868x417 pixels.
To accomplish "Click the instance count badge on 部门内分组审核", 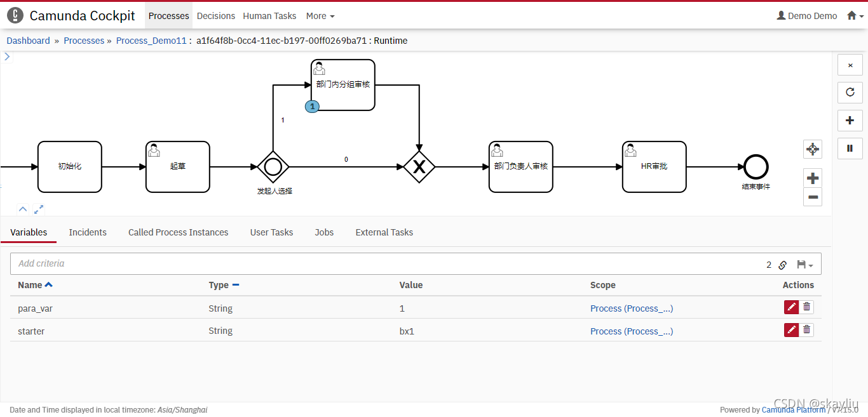I will point(312,107).
